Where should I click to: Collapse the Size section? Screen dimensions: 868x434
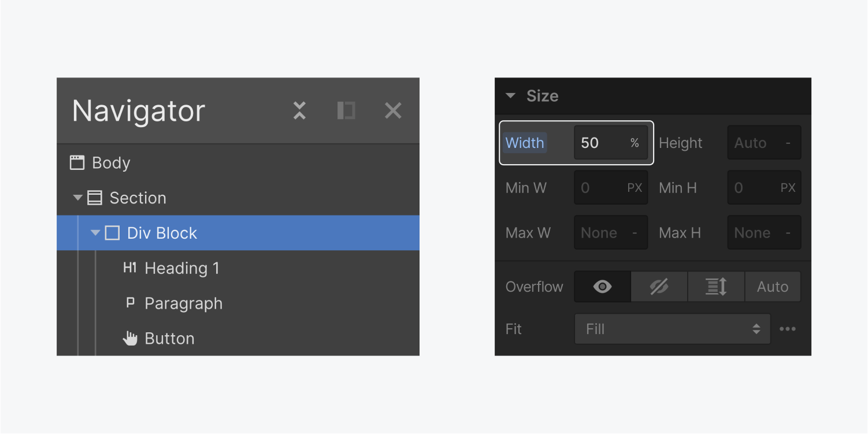510,96
